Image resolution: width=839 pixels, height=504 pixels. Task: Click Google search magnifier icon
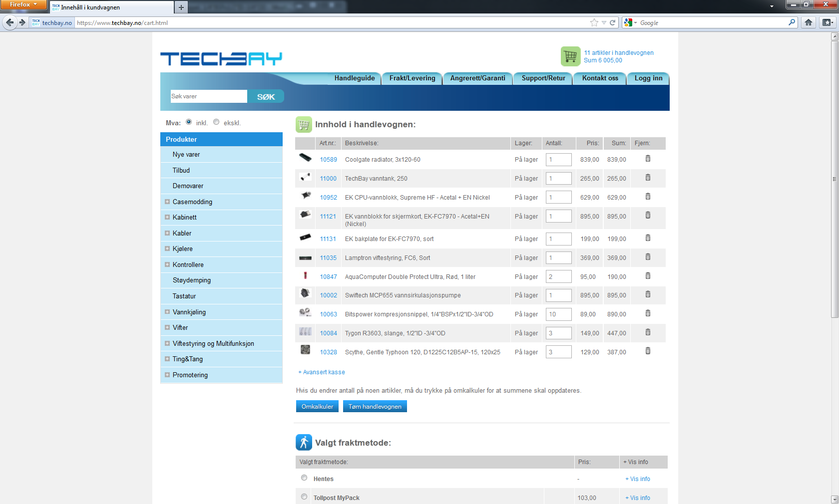(x=792, y=22)
